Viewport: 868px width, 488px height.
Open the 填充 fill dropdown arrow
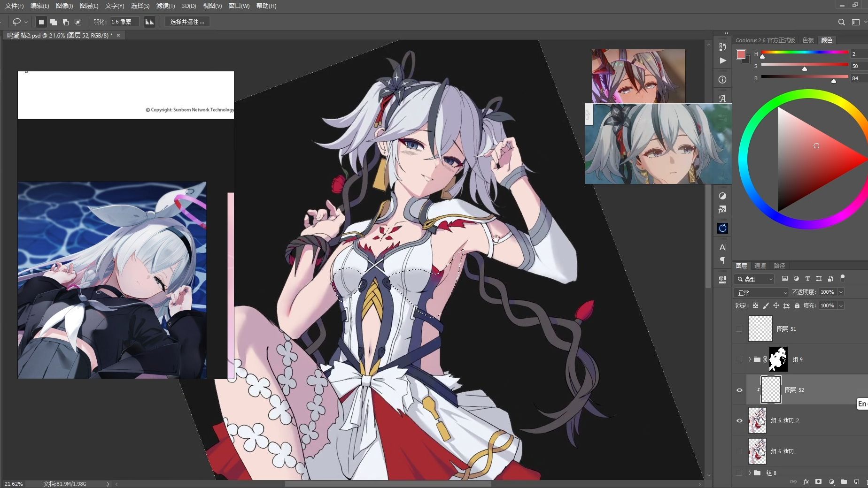click(841, 306)
